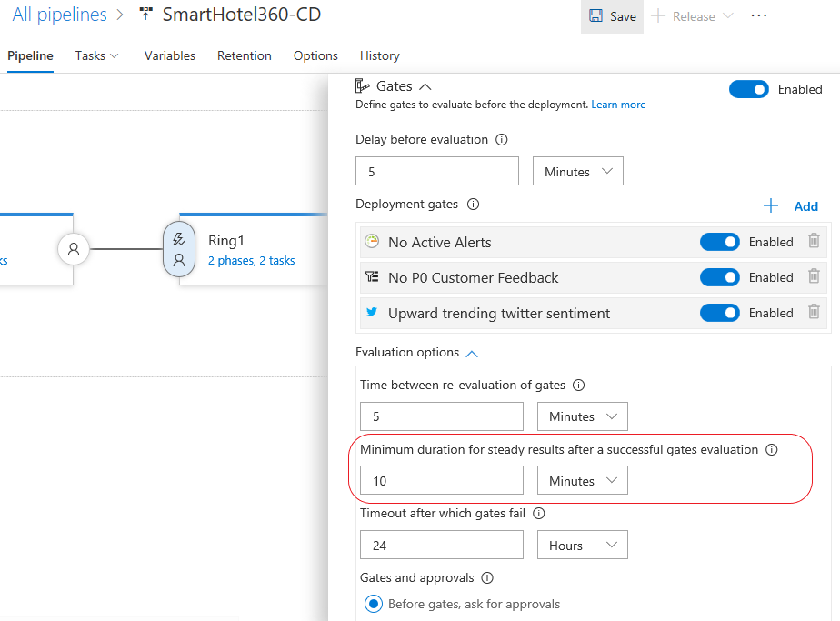Edit the delay before evaluation value field
The width and height of the screenshot is (840, 621).
click(436, 171)
